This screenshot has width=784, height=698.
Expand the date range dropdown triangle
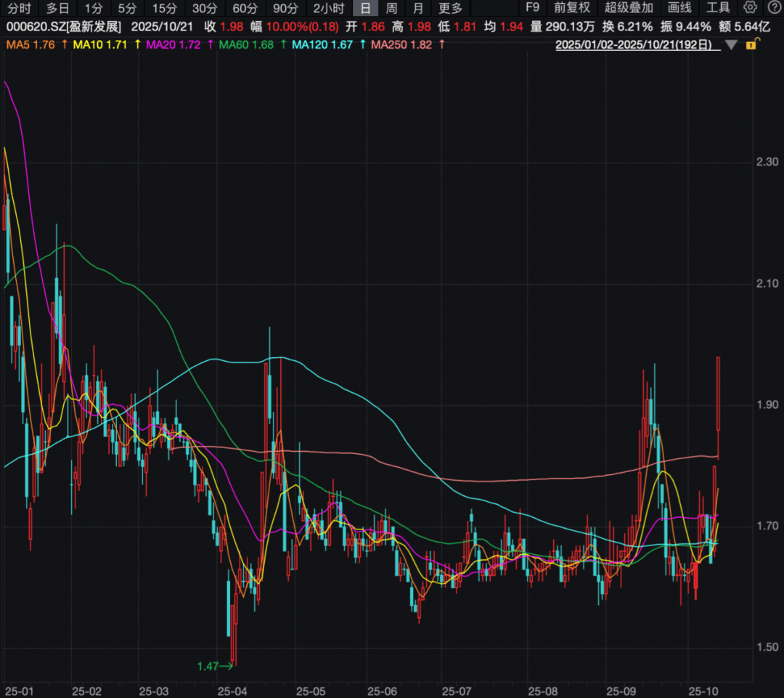731,44
